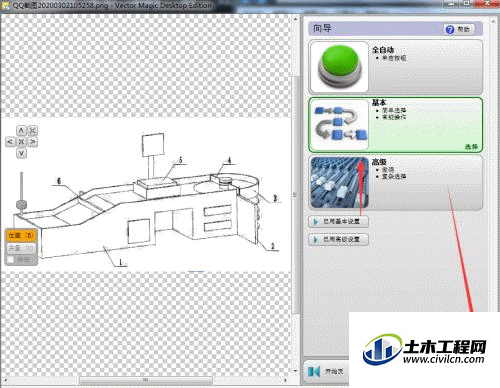This screenshot has width=500, height=388.
Task: Click the wizard panel's scroll up arrow
Action: point(493,21)
